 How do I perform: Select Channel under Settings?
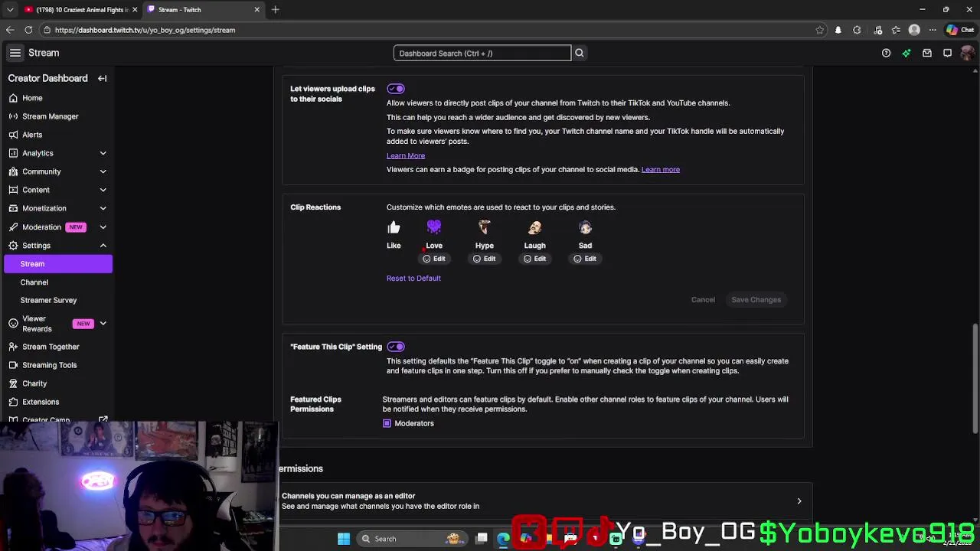[x=57, y=282]
